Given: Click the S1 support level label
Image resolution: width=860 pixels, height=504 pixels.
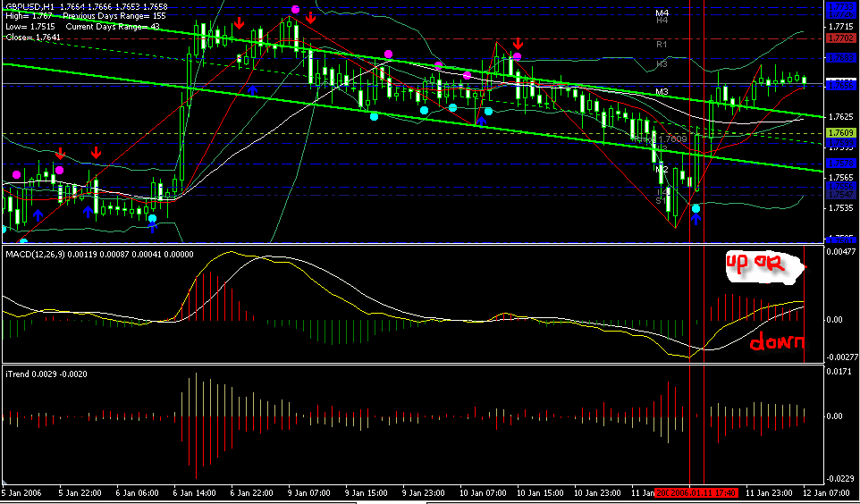Looking at the screenshot, I should [661, 201].
